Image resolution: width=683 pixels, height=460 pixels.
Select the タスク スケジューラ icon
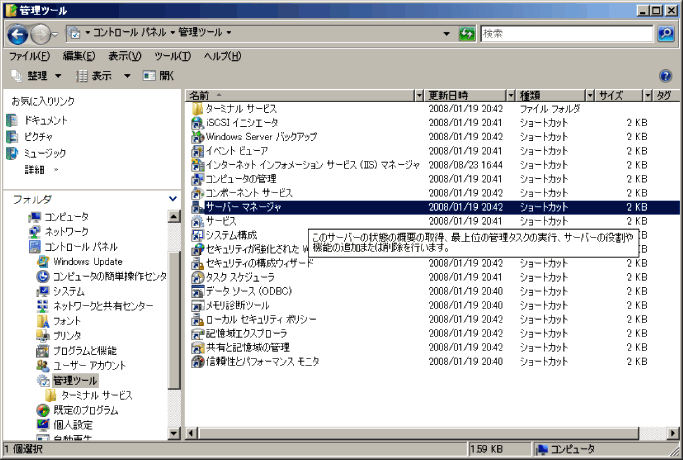tap(197, 277)
